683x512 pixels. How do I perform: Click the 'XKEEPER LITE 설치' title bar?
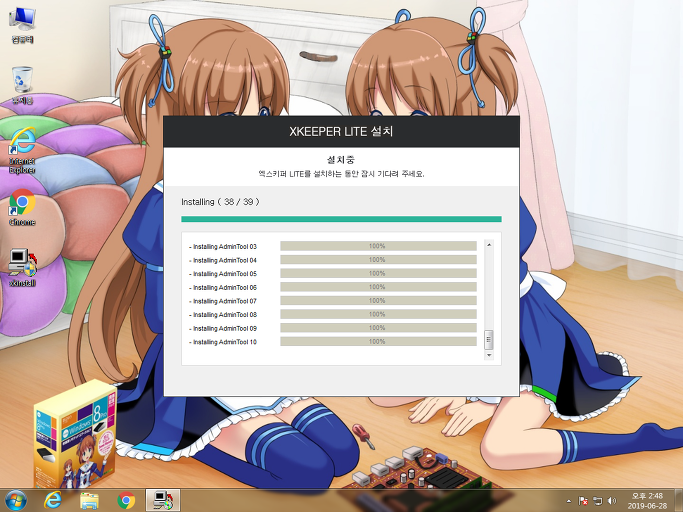[341, 131]
